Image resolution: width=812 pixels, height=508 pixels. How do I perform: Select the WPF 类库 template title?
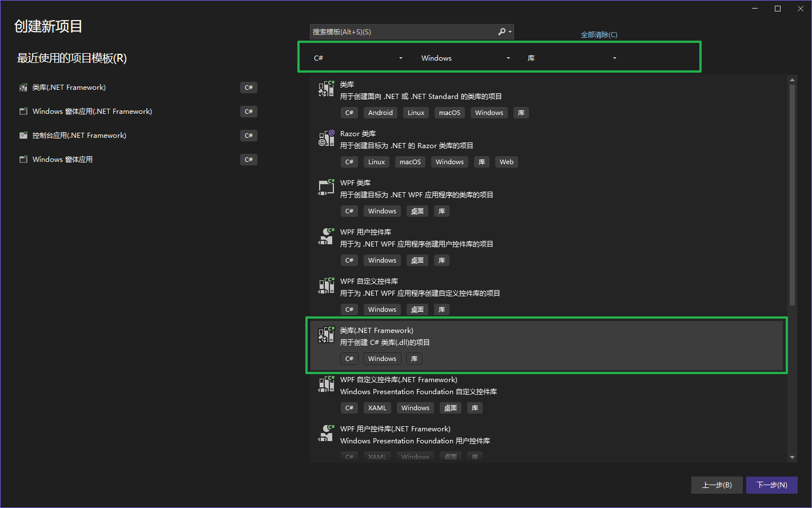tap(356, 183)
